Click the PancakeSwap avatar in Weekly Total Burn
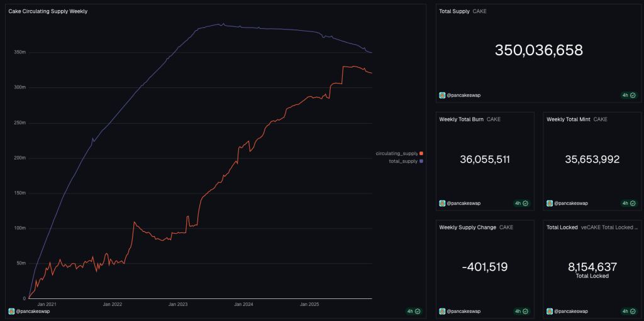644x321 pixels. tap(442, 203)
